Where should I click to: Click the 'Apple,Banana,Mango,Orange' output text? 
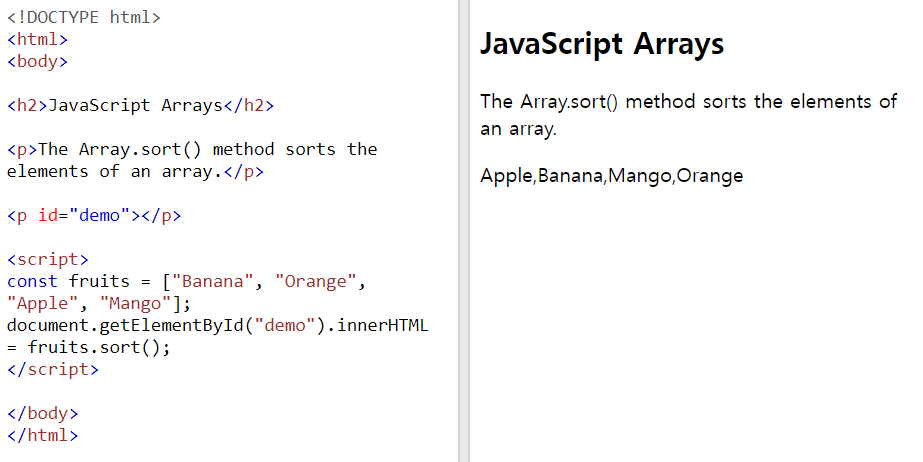(x=612, y=176)
